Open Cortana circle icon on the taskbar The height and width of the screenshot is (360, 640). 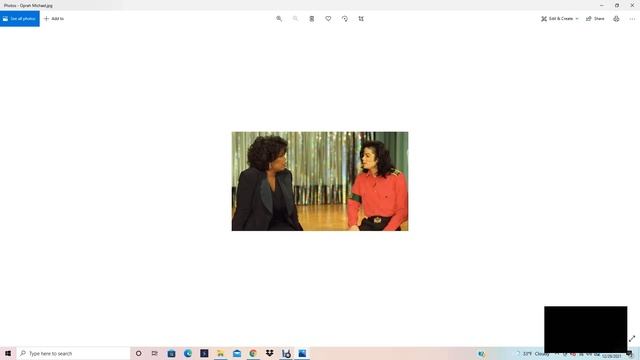139,353
